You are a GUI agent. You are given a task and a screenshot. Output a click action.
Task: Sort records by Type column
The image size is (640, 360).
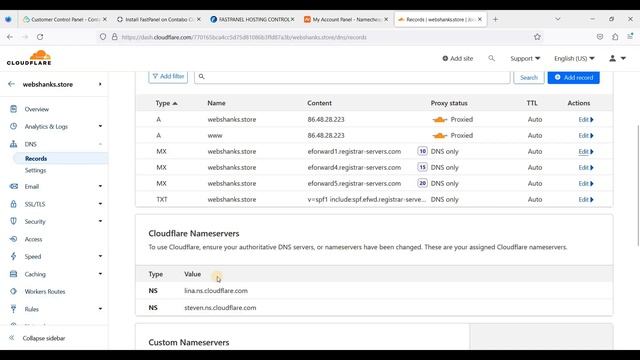(x=166, y=103)
